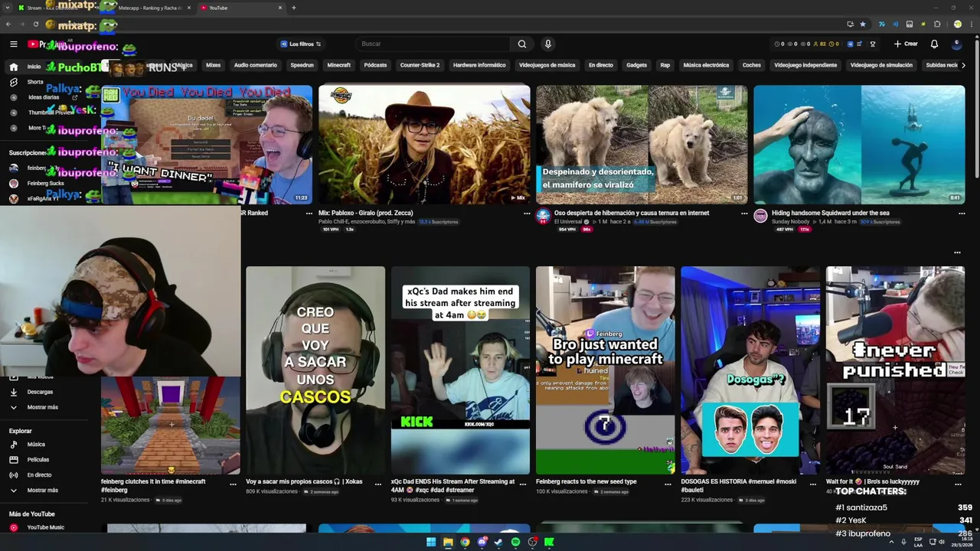Go back to the previous page
Image resolution: width=980 pixels, height=551 pixels.
tap(8, 24)
